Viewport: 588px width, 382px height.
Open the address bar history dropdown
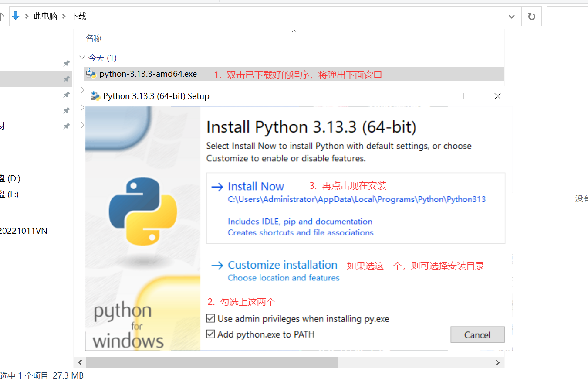tap(512, 17)
